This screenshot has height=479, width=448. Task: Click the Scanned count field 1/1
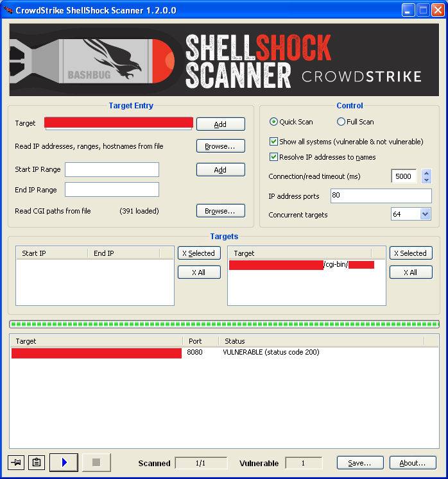[x=201, y=463]
